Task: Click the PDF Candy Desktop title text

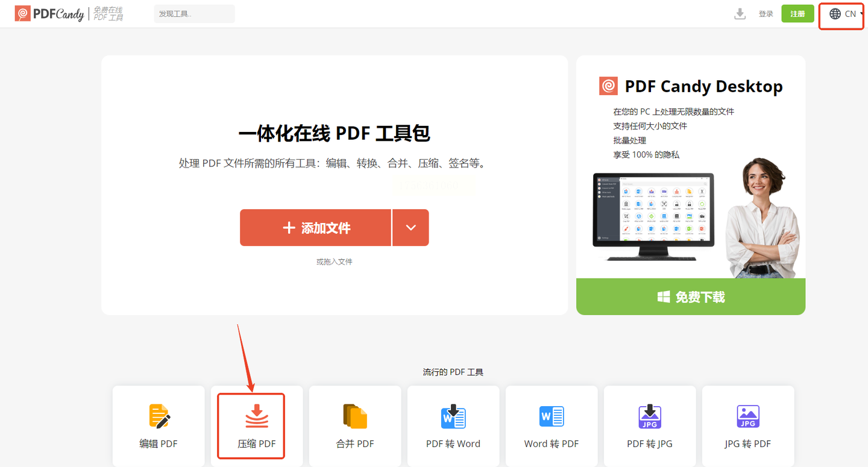Action: coord(703,86)
